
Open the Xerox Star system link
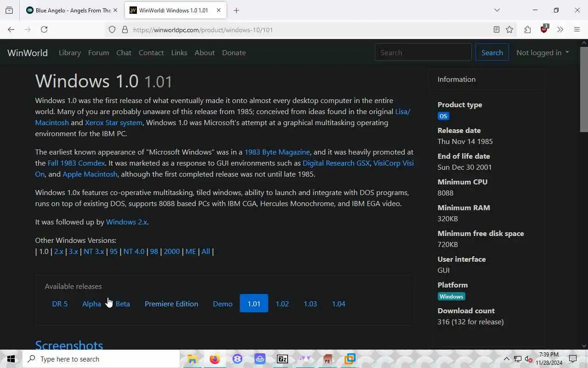113,122
